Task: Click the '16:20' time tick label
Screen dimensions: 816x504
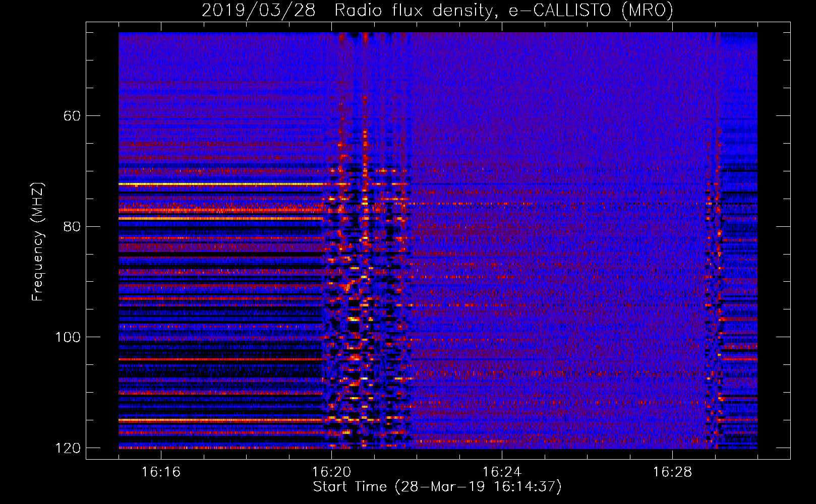Action: click(331, 472)
